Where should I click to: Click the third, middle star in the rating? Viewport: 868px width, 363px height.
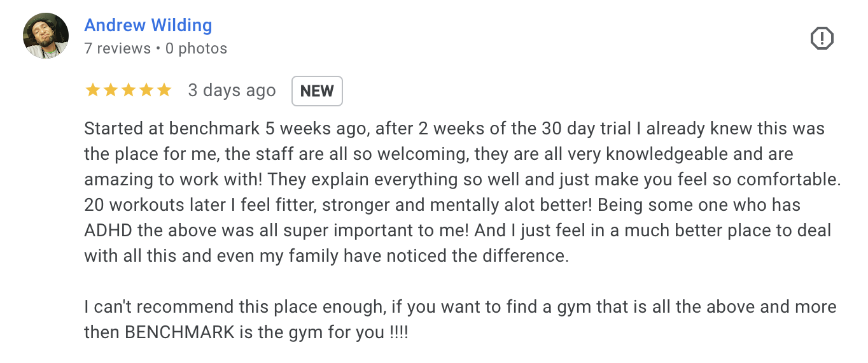pos(129,90)
